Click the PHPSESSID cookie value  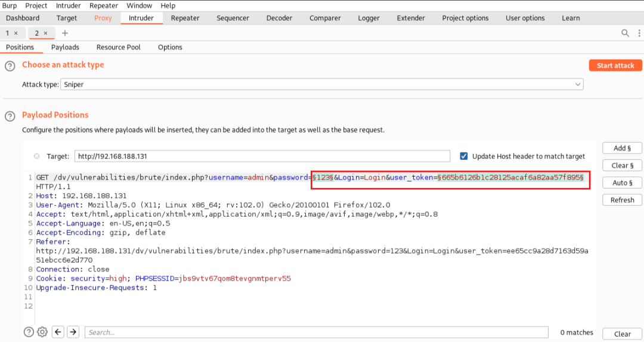click(235, 278)
